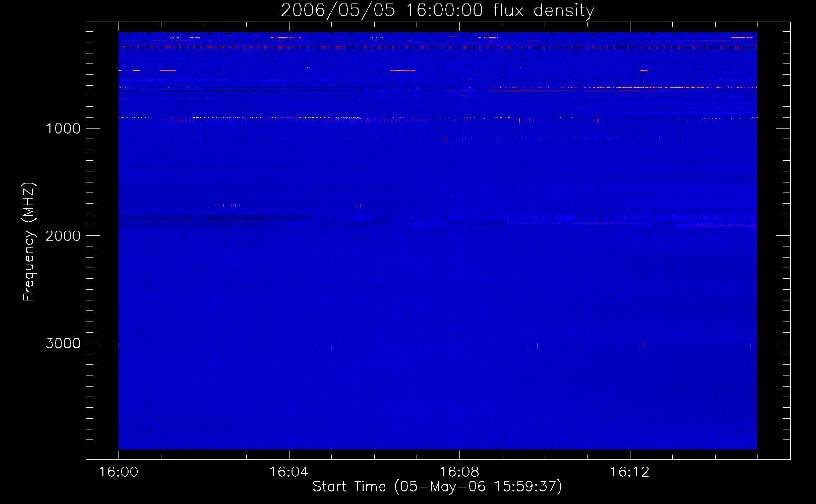816x504 pixels.
Task: Click the 3000 frequency axis label
Action: coord(63,343)
